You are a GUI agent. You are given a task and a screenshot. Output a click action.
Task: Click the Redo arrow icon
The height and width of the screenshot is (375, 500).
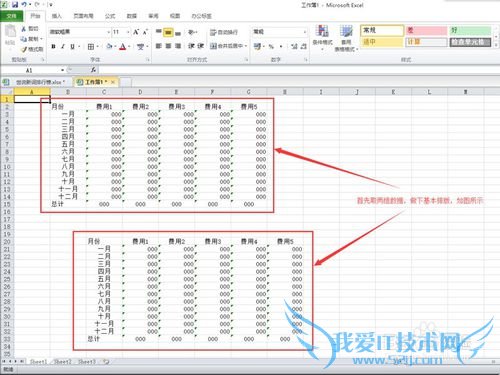click(x=37, y=5)
